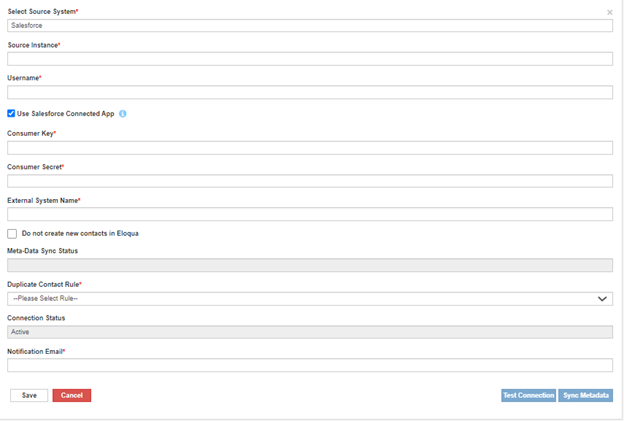Click the Consumer Secret text field
The height and width of the screenshot is (421, 624).
tap(310, 181)
